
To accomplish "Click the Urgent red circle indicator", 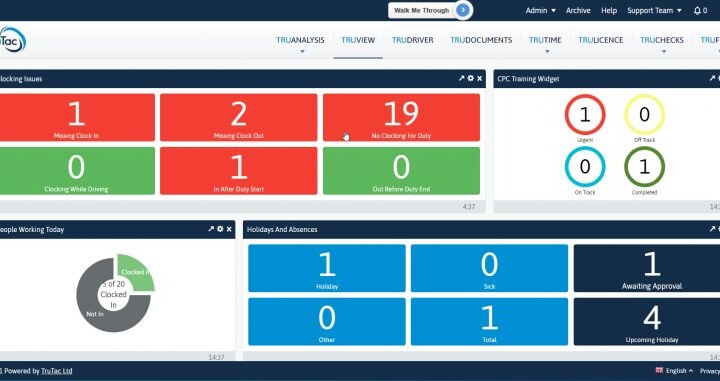I will coord(585,115).
